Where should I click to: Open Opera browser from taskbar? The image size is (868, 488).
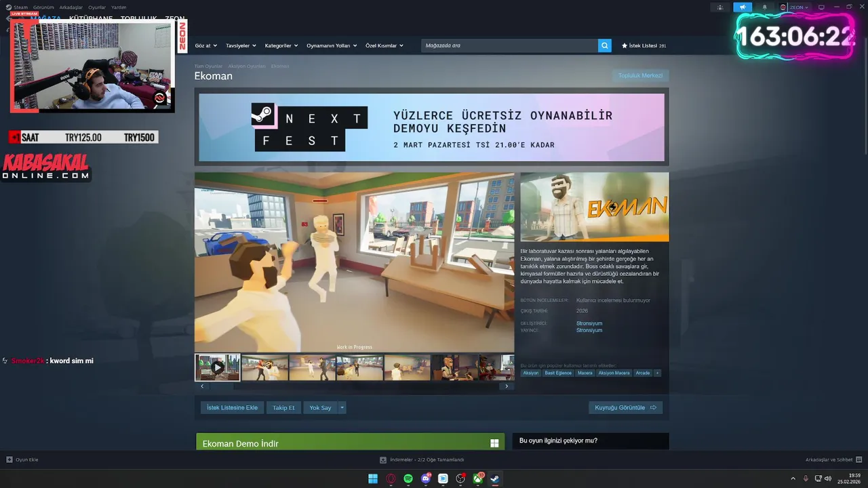(x=391, y=479)
